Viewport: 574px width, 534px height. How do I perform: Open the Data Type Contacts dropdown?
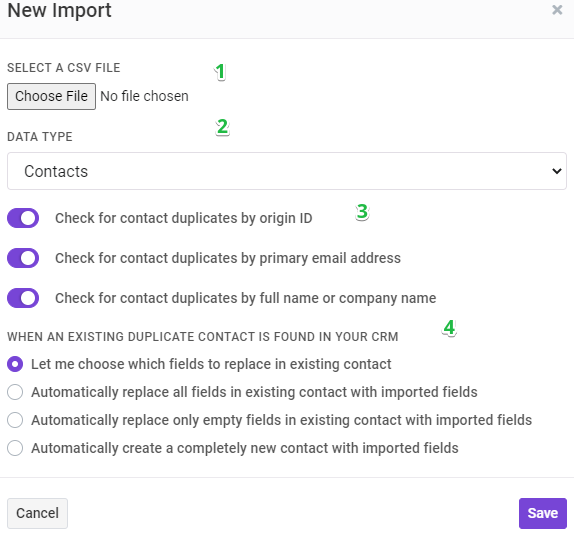click(x=287, y=171)
